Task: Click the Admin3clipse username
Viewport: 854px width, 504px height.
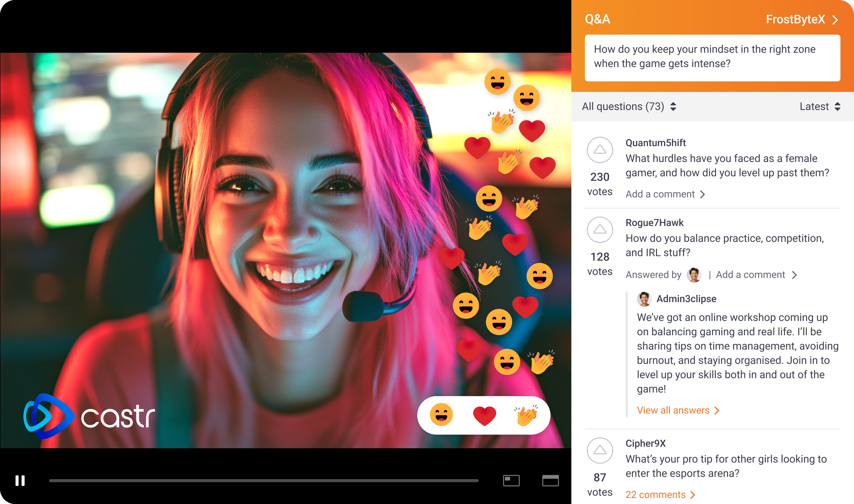Action: [x=686, y=299]
